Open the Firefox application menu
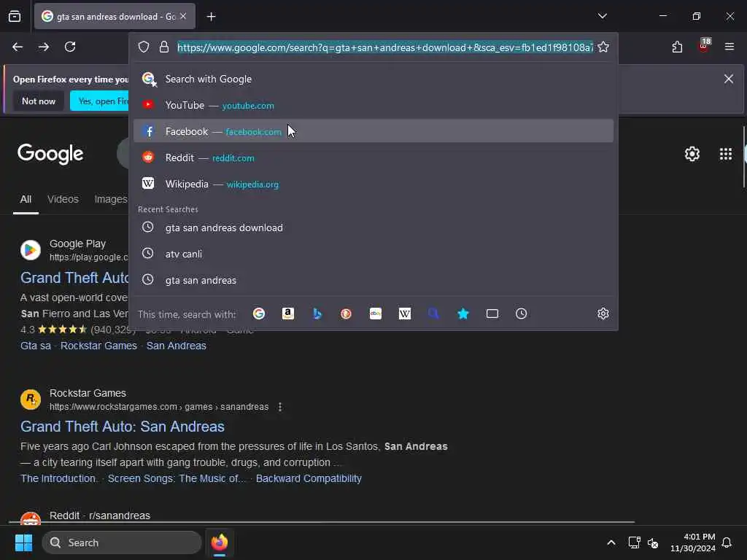Screen dimensions: 747x560 (729, 47)
